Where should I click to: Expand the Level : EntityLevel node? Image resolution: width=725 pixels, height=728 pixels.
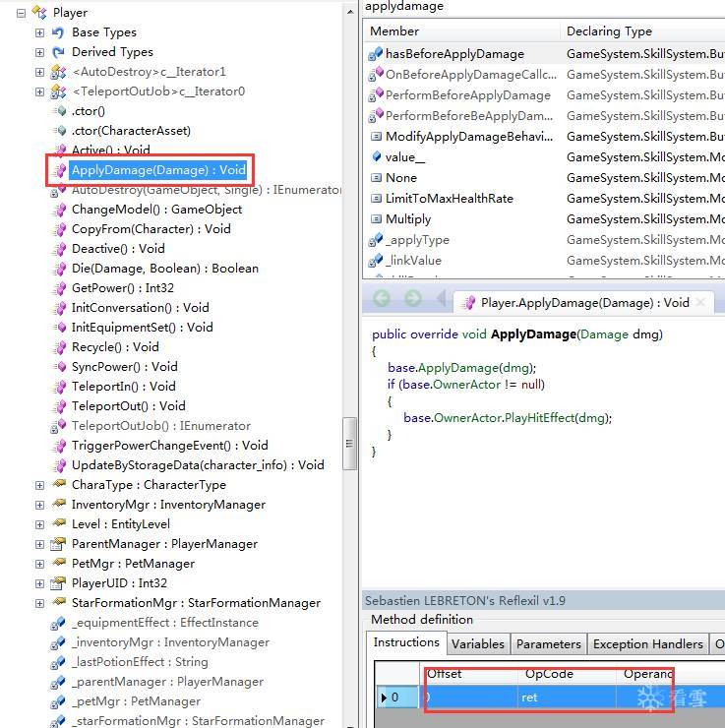[40, 524]
